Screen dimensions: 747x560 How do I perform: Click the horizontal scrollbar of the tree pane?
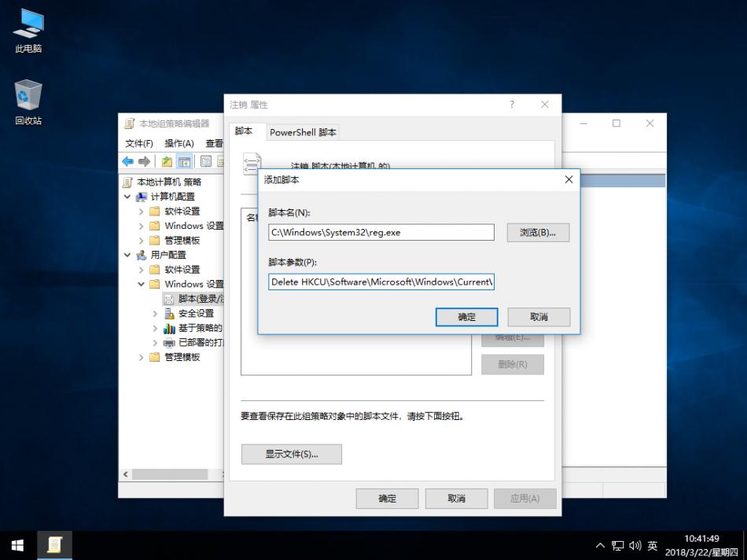click(x=170, y=475)
